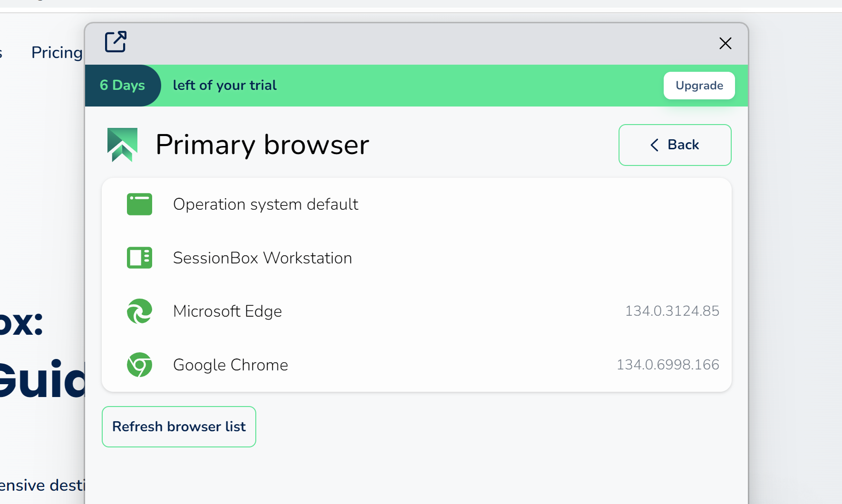
Task: Click the 'left of your trial' text
Action: [x=224, y=86]
